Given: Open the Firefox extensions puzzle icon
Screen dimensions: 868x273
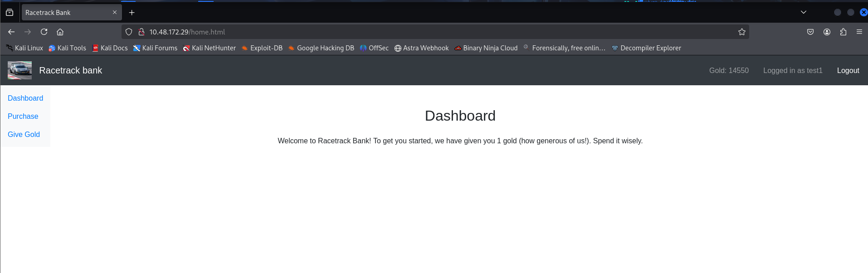Looking at the screenshot, I should 843,32.
